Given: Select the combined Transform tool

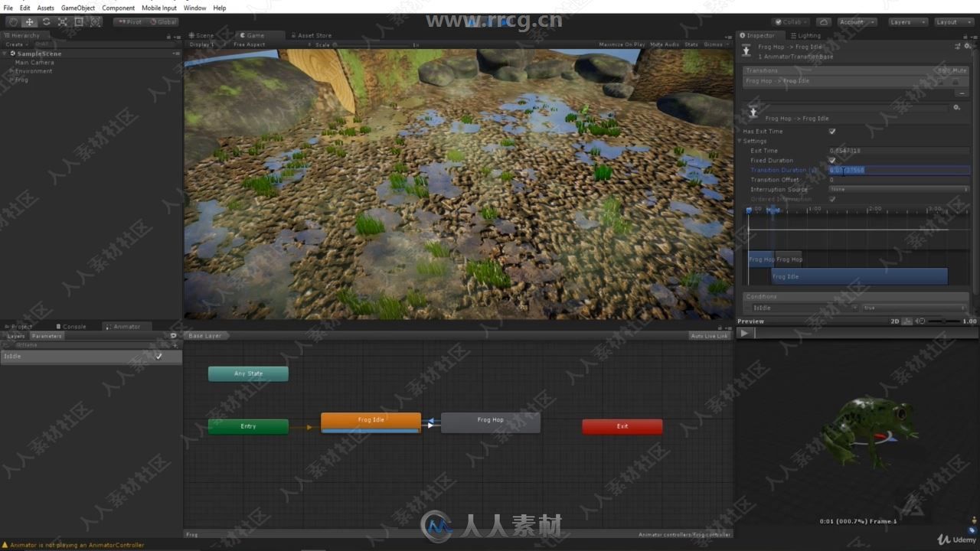Looking at the screenshot, I should click(96, 22).
